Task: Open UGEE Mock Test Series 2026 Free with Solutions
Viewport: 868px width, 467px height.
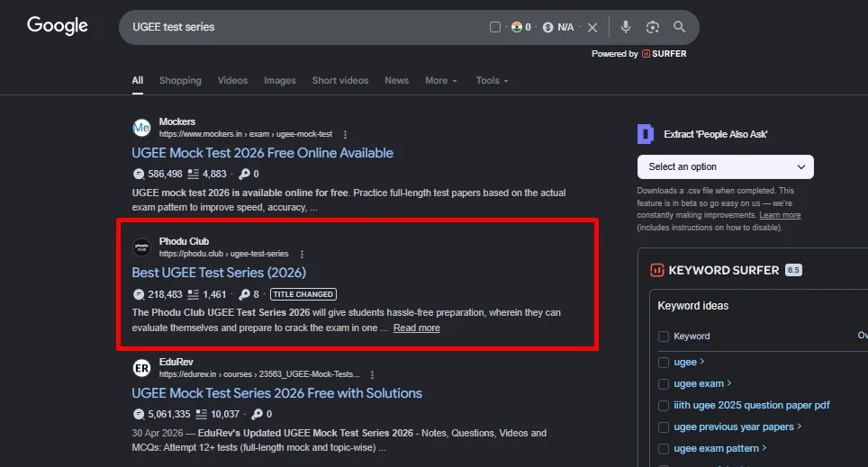Action: (x=276, y=393)
